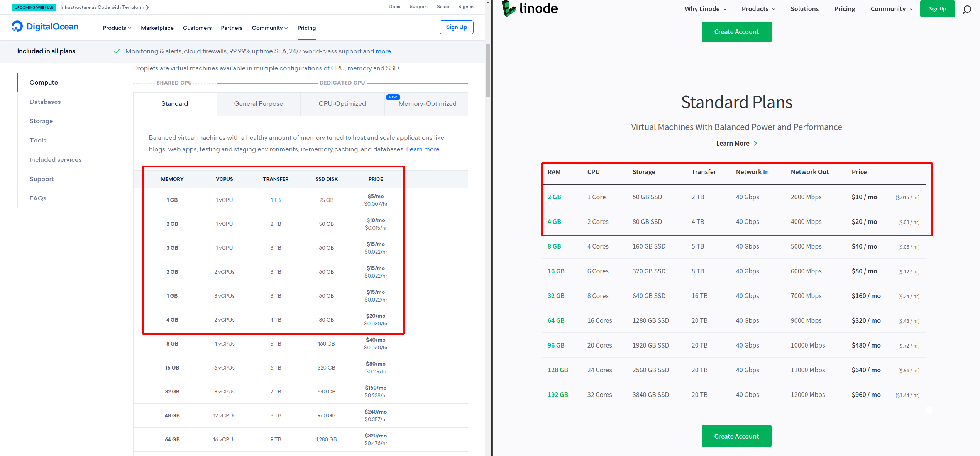Click the Sign Up button on DigitalOcean
The image size is (980, 456).
(x=456, y=27)
